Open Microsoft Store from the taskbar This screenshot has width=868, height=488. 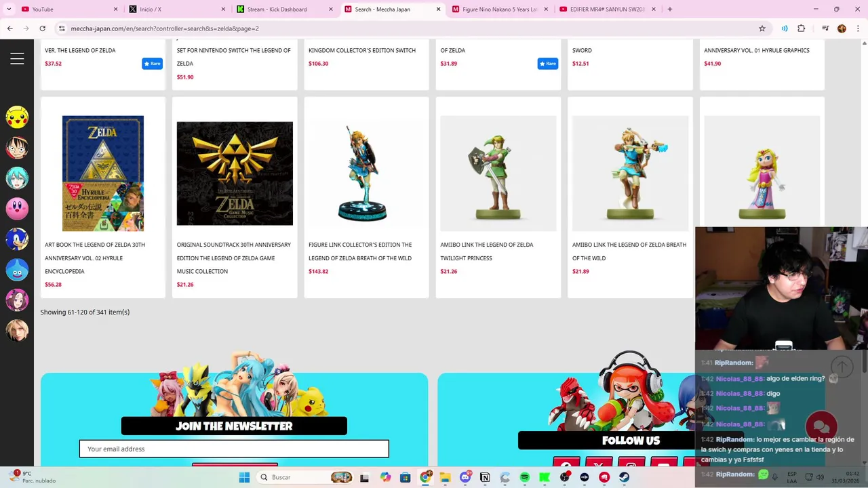click(x=405, y=477)
